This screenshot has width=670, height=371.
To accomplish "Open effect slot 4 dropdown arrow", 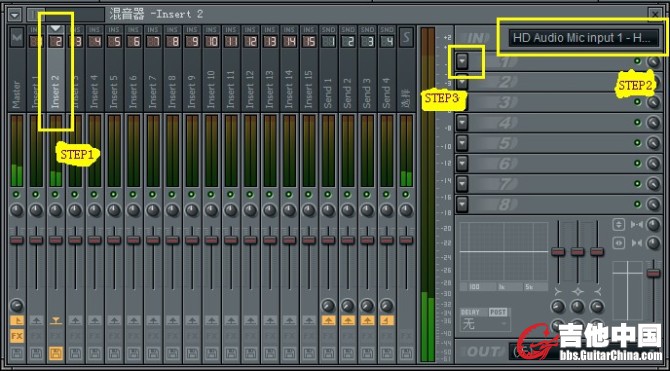I will pos(462,123).
